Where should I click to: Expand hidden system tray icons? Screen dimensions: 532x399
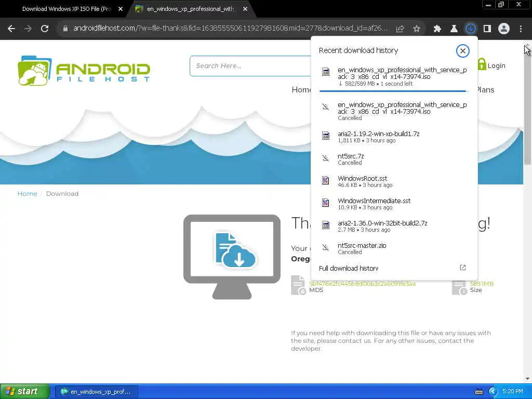tap(493, 392)
